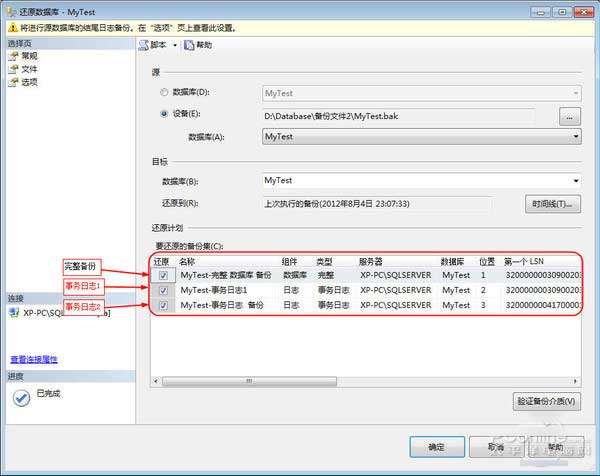Maximize the restore database window
This screenshot has width=600, height=476.
click(562, 12)
